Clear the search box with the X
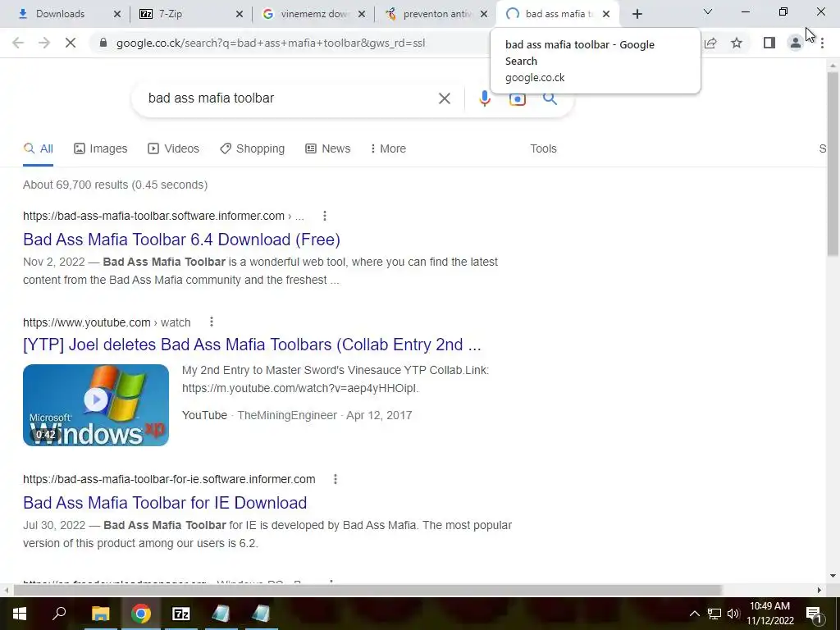Screen dimensions: 840x630 click(x=444, y=98)
